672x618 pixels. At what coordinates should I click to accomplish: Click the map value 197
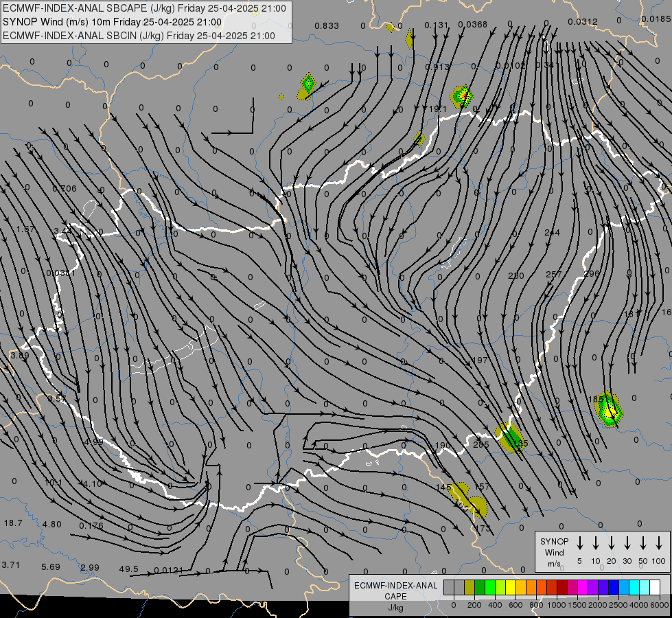coord(480,360)
